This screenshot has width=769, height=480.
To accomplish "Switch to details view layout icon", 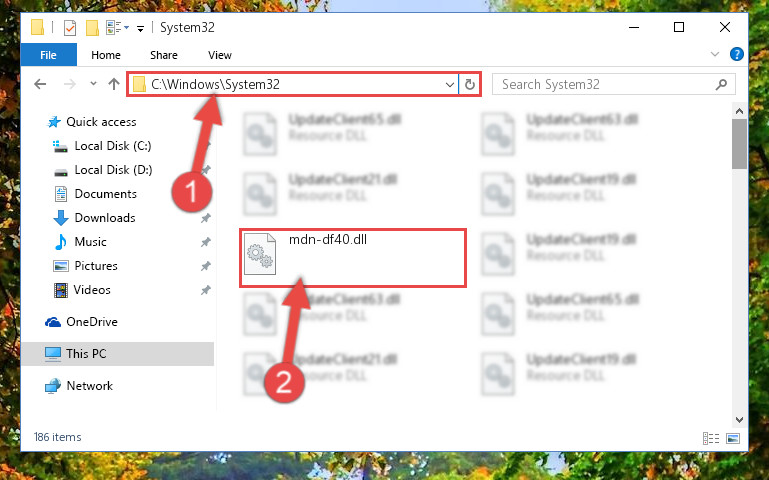I will tap(711, 438).
